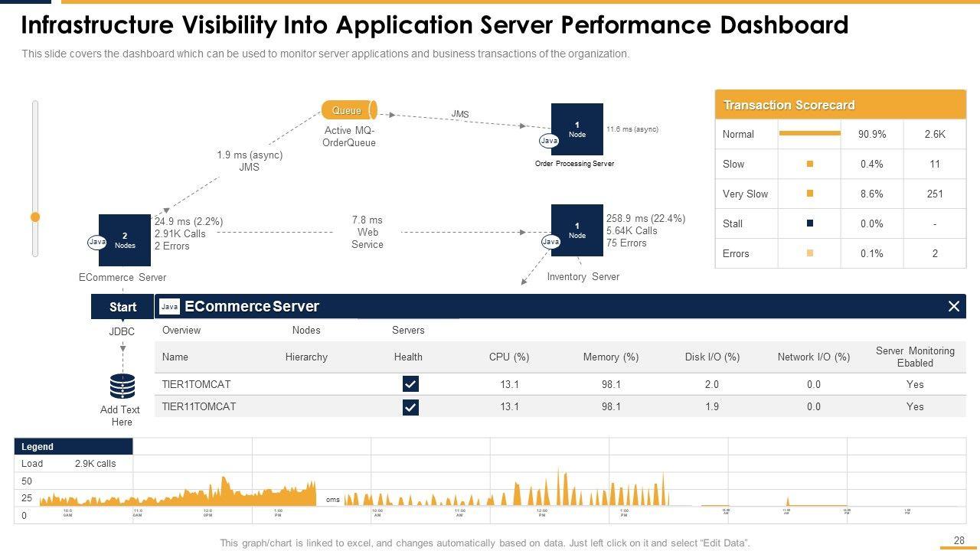The image size is (980, 551).
Task: Click the Inventory Server node box
Action: coord(577,230)
